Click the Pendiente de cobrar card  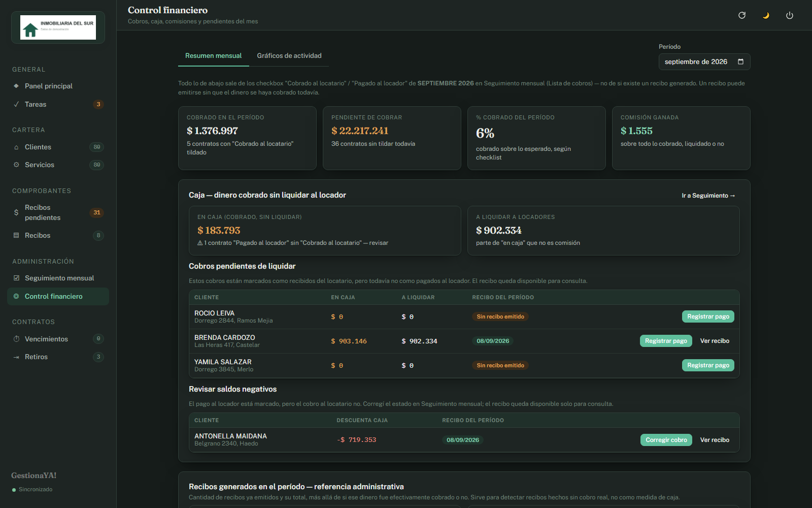click(392, 138)
